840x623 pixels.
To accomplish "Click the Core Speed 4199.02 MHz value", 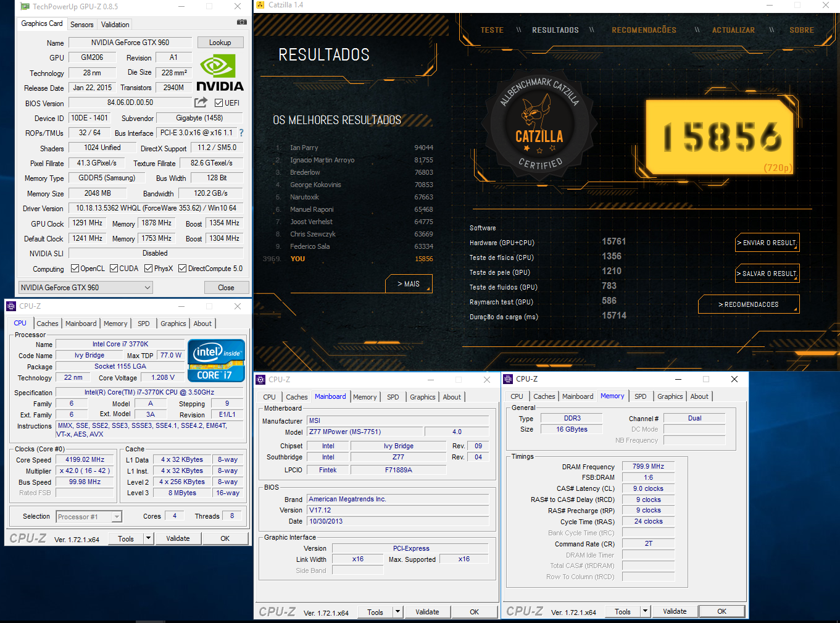I will (85, 460).
